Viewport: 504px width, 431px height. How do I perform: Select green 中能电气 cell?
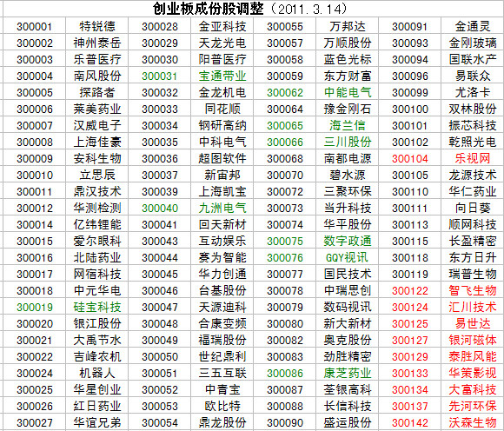[x=348, y=93]
